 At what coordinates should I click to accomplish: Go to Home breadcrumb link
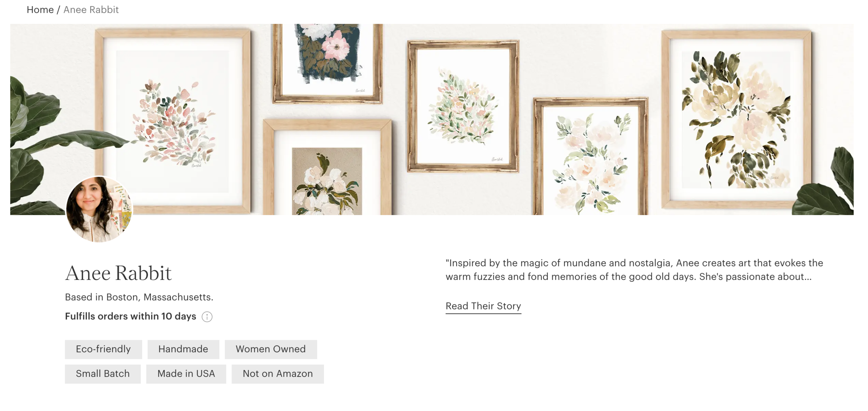click(40, 10)
